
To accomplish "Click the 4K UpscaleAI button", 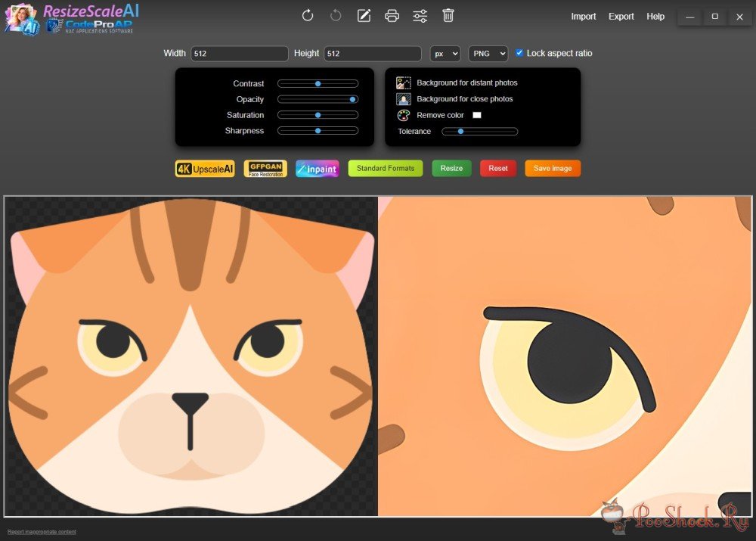I will pyautogui.click(x=205, y=169).
